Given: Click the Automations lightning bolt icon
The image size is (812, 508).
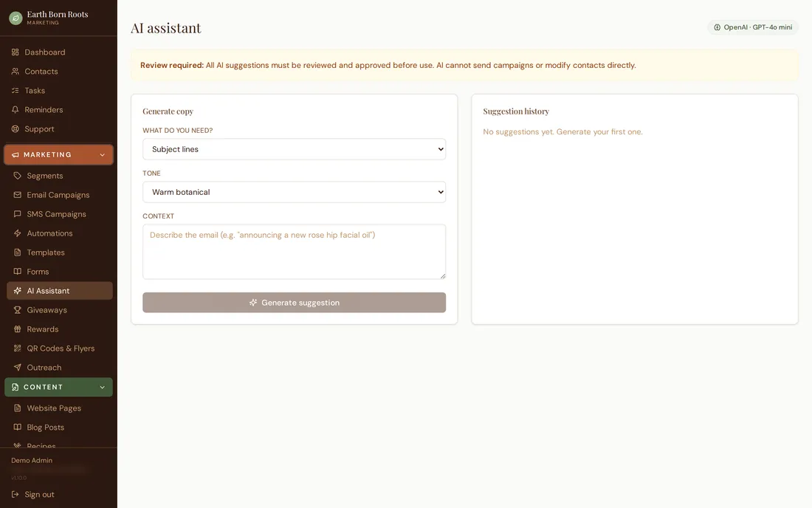Looking at the screenshot, I should point(18,233).
